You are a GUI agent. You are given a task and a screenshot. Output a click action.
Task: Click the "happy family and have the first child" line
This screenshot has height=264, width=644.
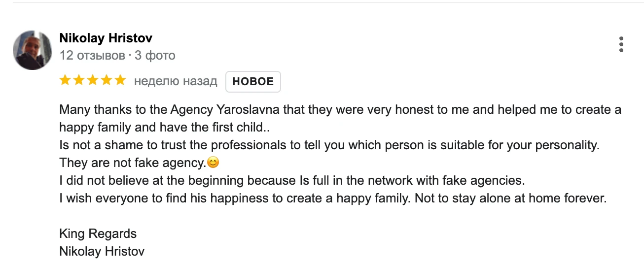click(x=165, y=127)
